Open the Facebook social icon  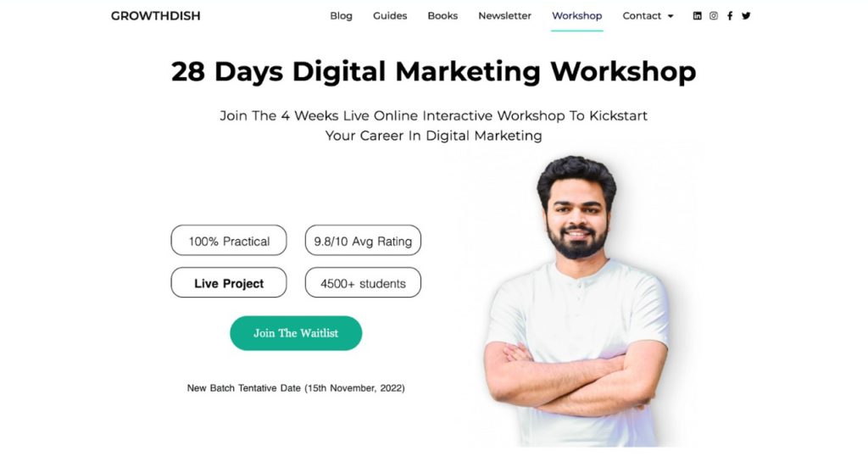(x=730, y=16)
